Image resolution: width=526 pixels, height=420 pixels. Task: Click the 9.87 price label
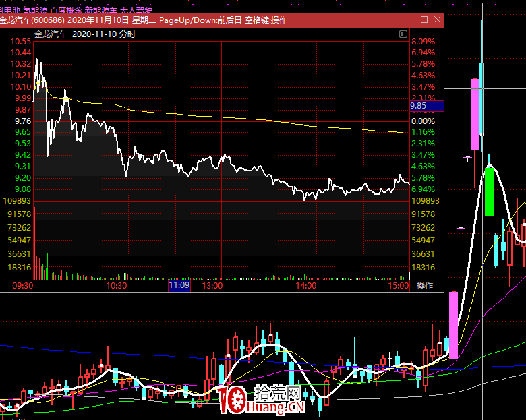pos(23,110)
